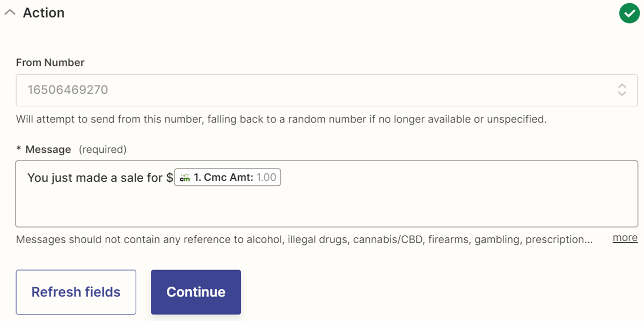The height and width of the screenshot is (321, 644).
Task: Click the asterisk before Message label
Action: [x=19, y=150]
